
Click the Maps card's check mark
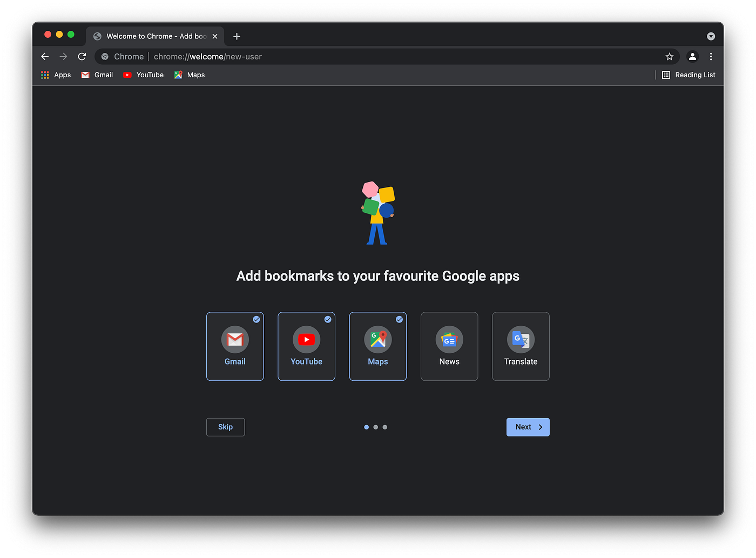click(x=400, y=319)
